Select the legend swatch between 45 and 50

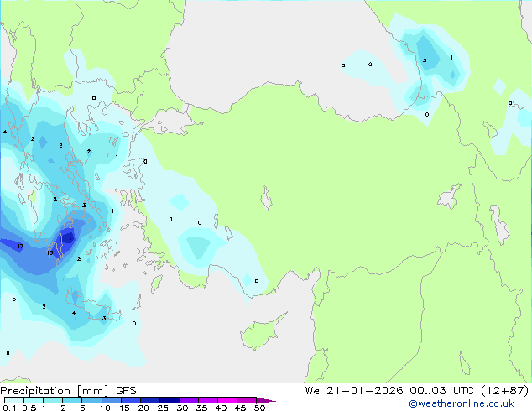pos(247,400)
